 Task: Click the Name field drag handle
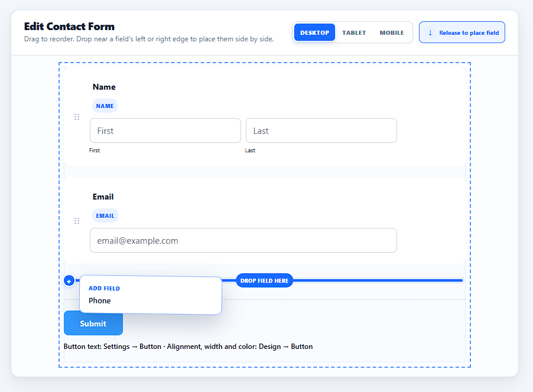click(x=77, y=117)
